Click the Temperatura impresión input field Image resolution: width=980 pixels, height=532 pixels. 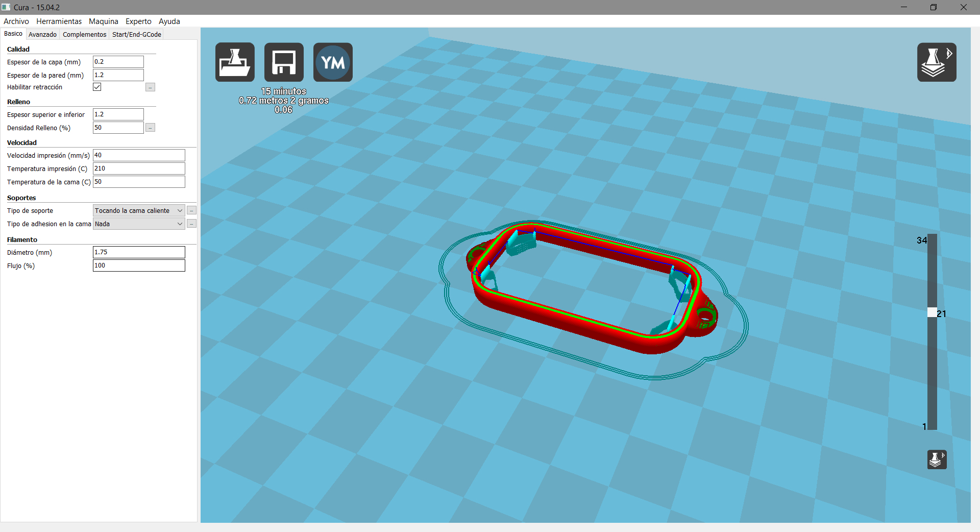139,168
